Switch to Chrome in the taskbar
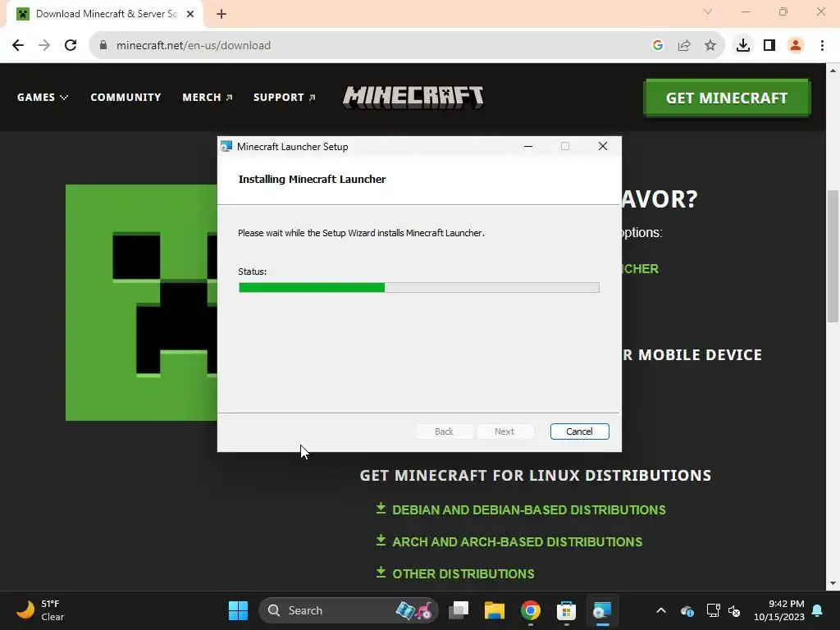840x630 pixels. click(531, 610)
